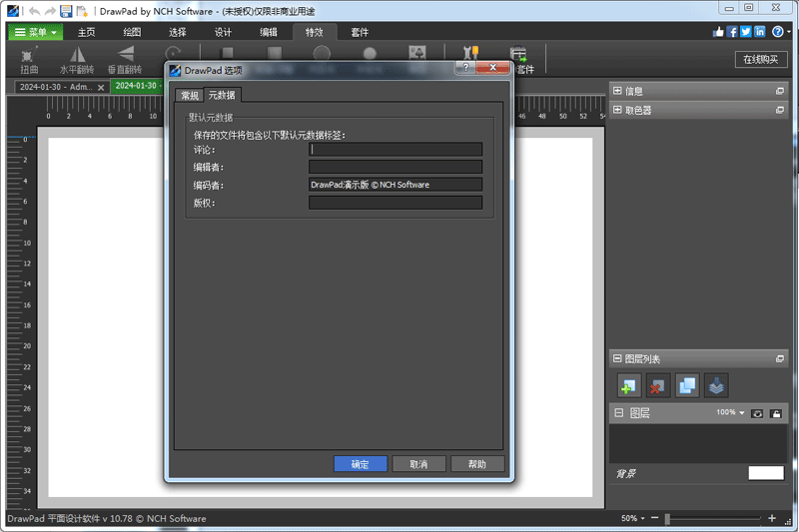799x532 pixels.
Task: Click the thumbs-up like icon
Action: tap(718, 32)
